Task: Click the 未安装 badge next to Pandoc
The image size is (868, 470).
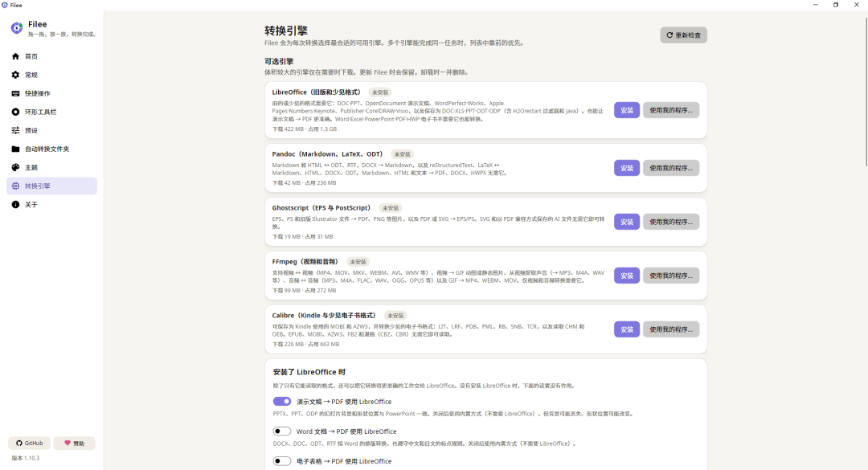Action: [402, 154]
